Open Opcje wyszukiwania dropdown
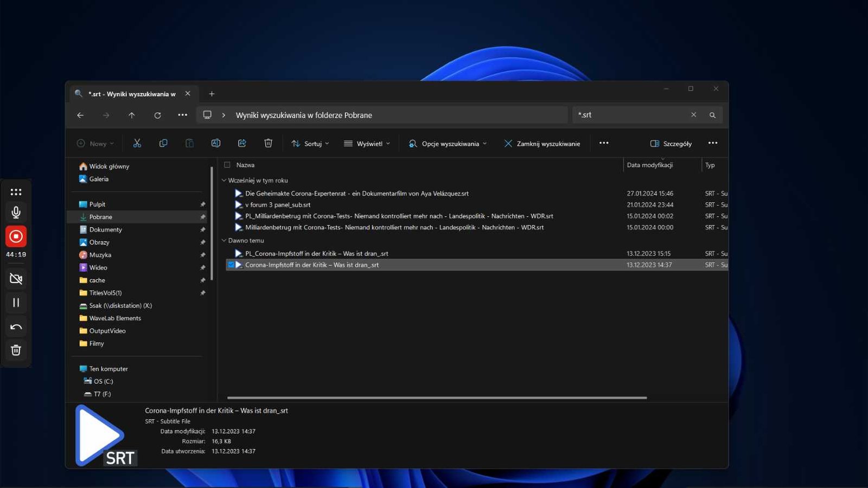The height and width of the screenshot is (488, 868). (448, 144)
